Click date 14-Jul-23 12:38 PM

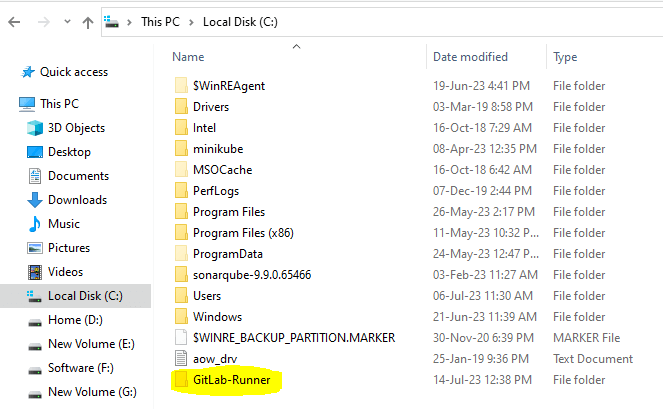pyautogui.click(x=482, y=380)
